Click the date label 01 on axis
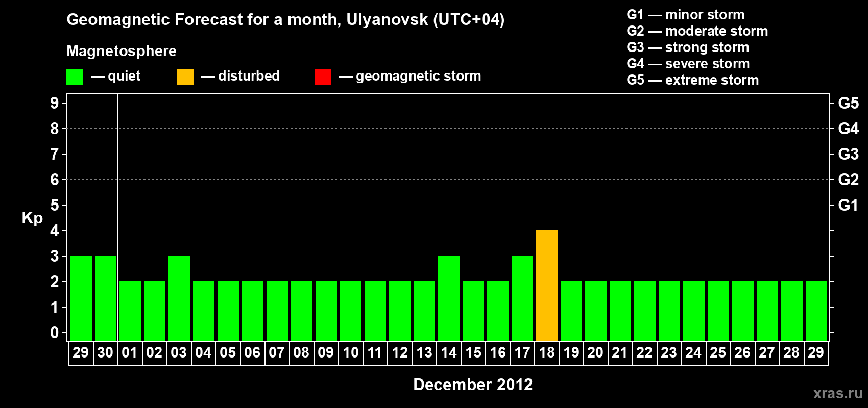The image size is (868, 408). click(x=130, y=352)
